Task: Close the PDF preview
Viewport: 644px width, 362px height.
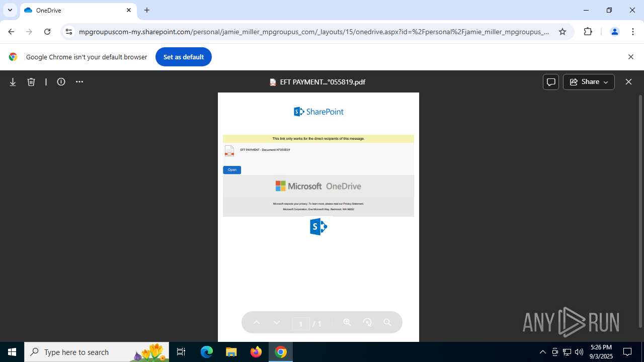Action: 628,82
